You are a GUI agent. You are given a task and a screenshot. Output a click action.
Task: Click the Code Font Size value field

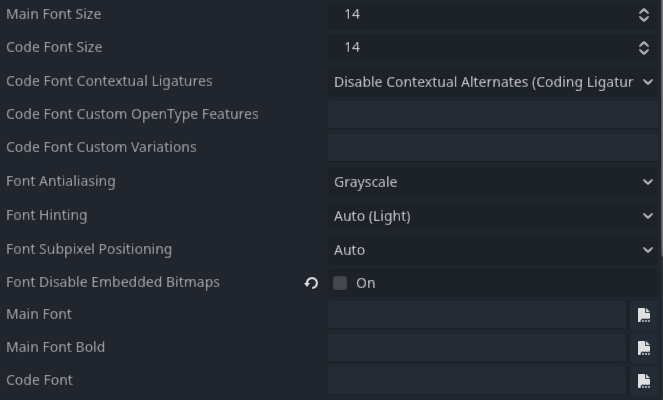(x=482, y=48)
